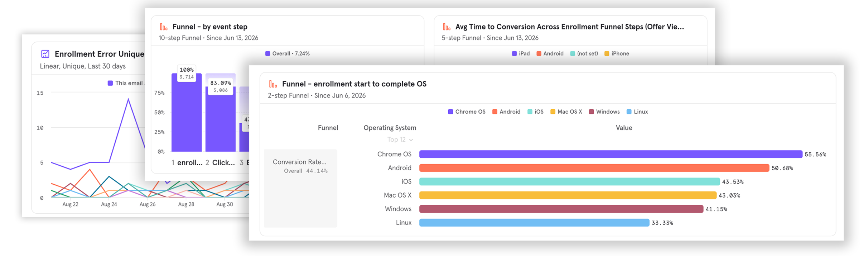Click the '55.56%' value label
Viewport: 868px width, 256px height.
coord(815,155)
